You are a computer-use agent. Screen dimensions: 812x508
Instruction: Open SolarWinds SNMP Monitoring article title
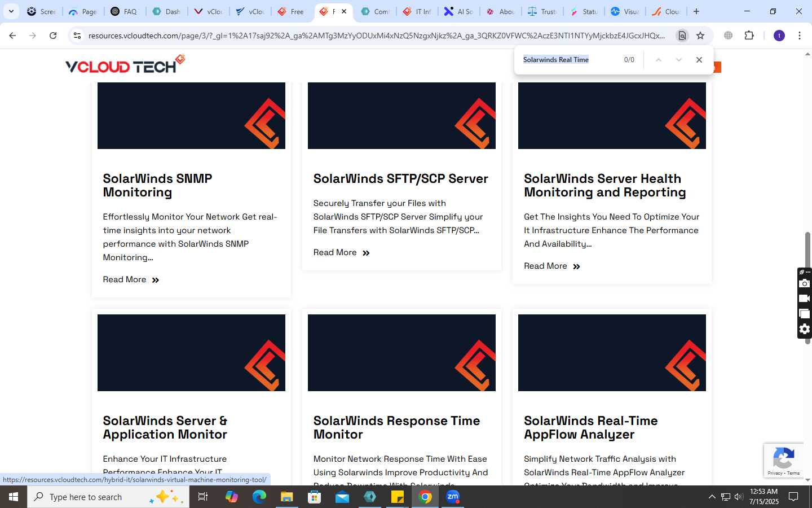157,185
